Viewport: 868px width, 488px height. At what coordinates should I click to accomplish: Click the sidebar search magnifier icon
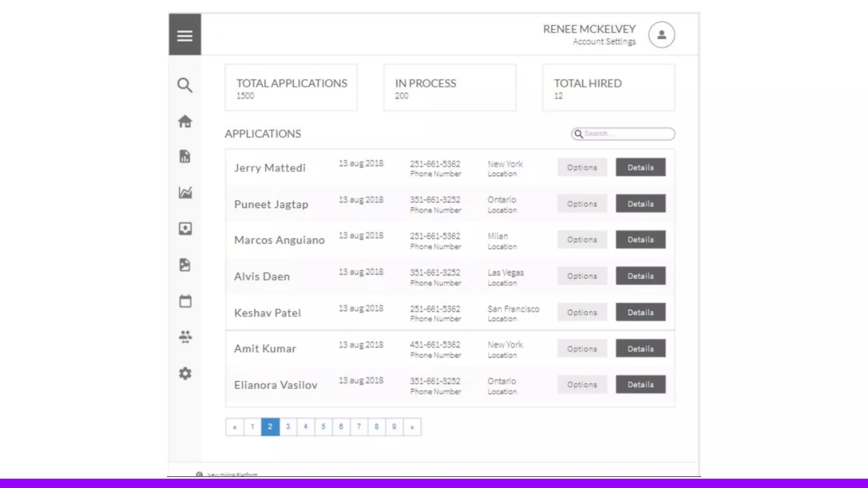pyautogui.click(x=185, y=85)
